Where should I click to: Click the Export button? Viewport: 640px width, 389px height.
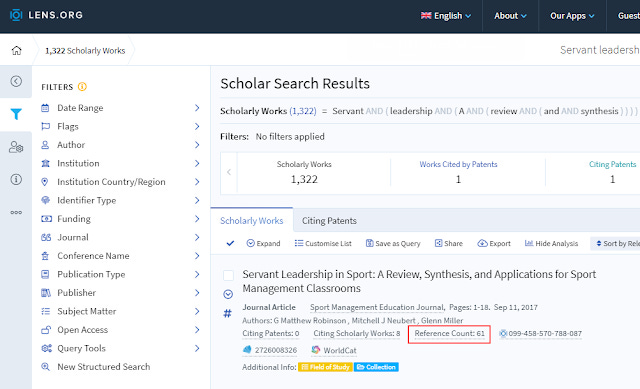[x=494, y=243]
